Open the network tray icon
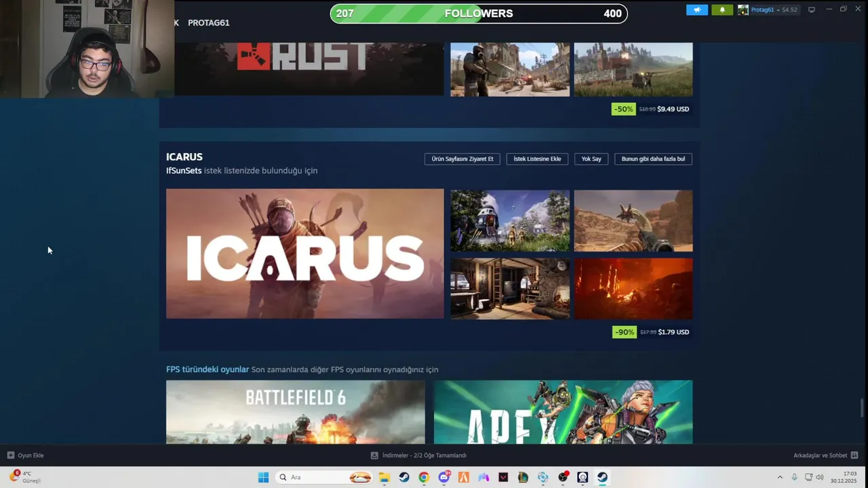 [808, 477]
